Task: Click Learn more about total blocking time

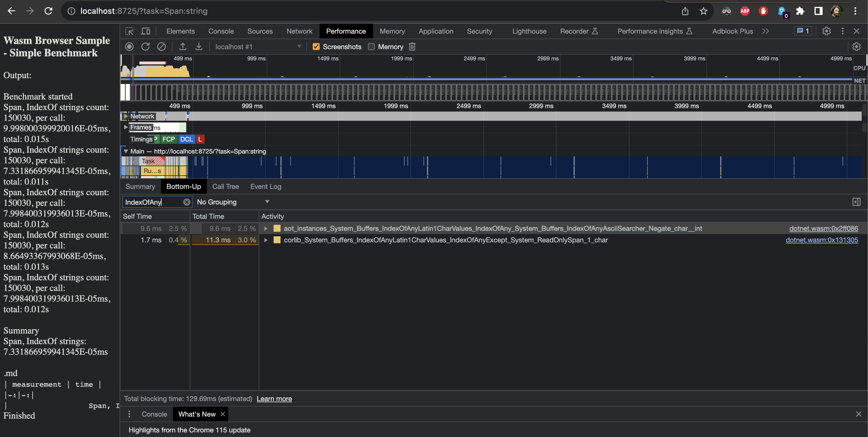Action: 274,398
